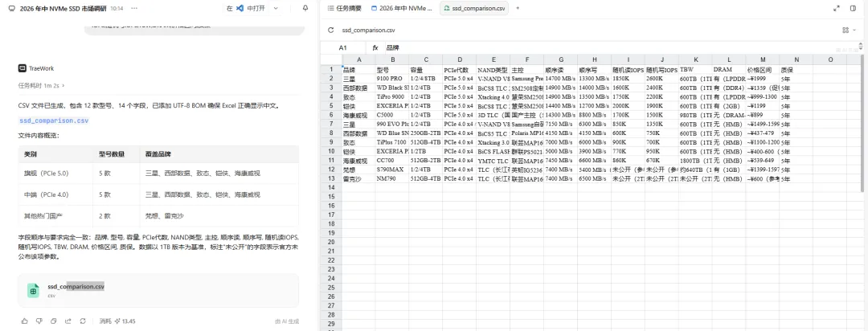Viewport: 868px width, 331px height.
Task: Open the three-dot menu beside the chat title
Action: (x=135, y=8)
